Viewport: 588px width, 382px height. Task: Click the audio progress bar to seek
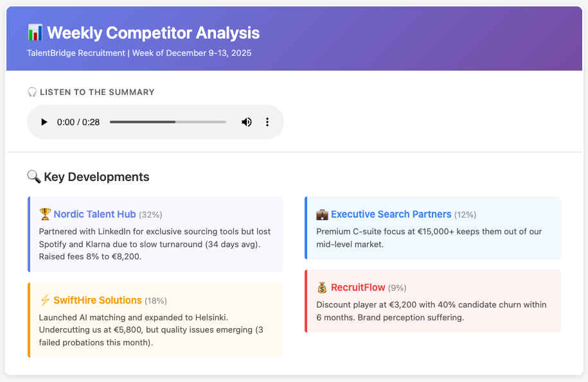pos(167,121)
